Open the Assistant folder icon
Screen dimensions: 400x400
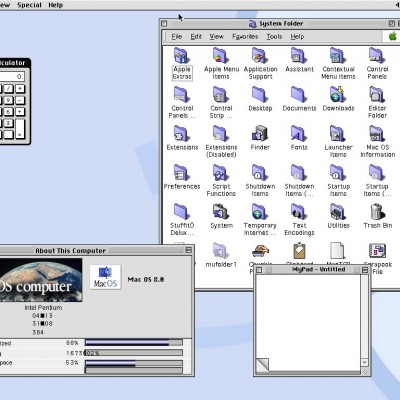tap(299, 56)
